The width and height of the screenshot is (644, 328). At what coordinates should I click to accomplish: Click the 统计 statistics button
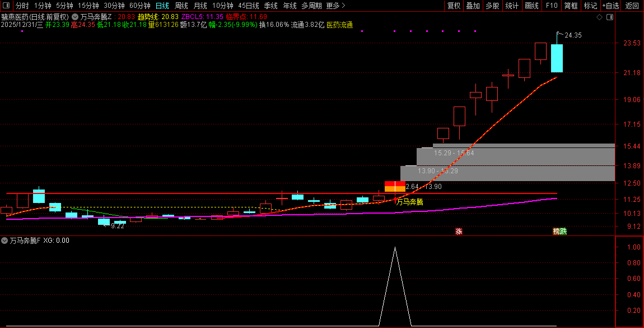click(512, 6)
